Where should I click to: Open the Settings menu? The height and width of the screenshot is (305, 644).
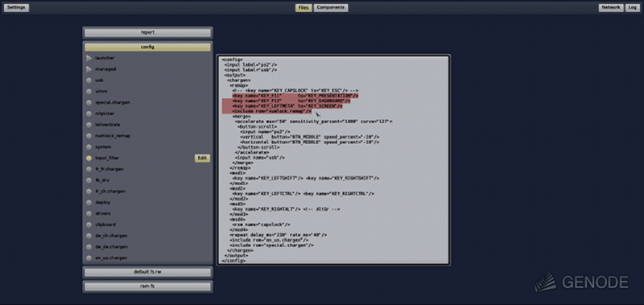tap(16, 7)
